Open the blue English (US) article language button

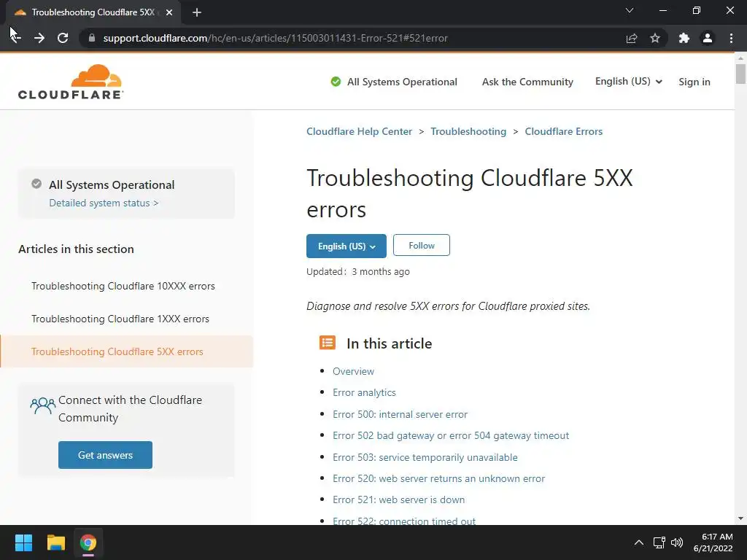[x=347, y=246]
